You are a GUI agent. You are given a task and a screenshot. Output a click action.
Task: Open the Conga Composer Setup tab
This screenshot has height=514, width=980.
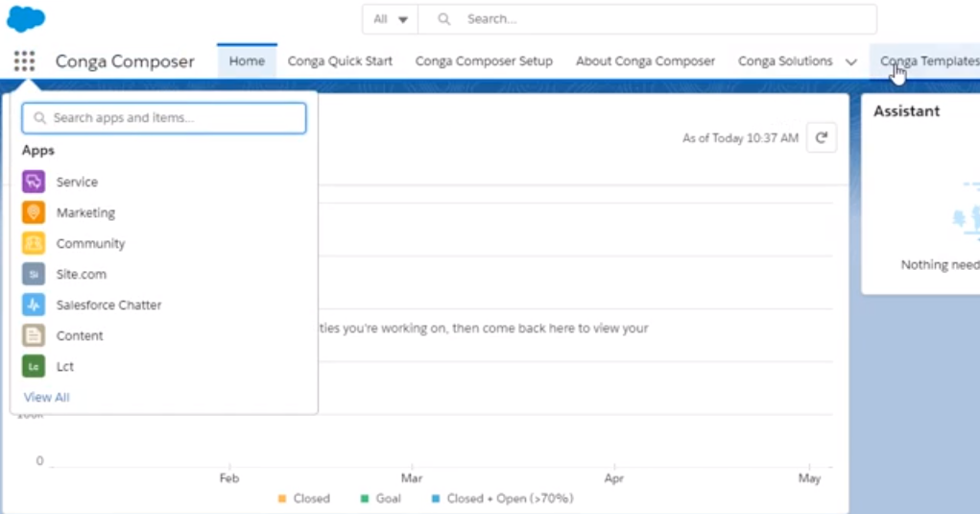pyautogui.click(x=484, y=61)
